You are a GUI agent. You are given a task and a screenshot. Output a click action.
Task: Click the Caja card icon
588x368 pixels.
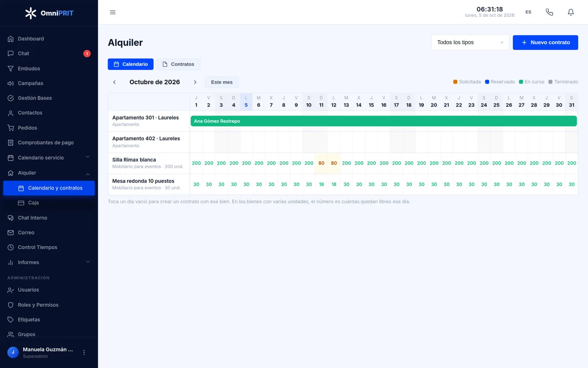[x=21, y=203]
